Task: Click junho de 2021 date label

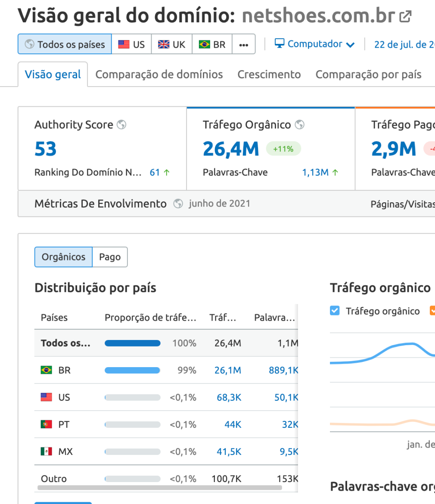Action: (x=219, y=204)
